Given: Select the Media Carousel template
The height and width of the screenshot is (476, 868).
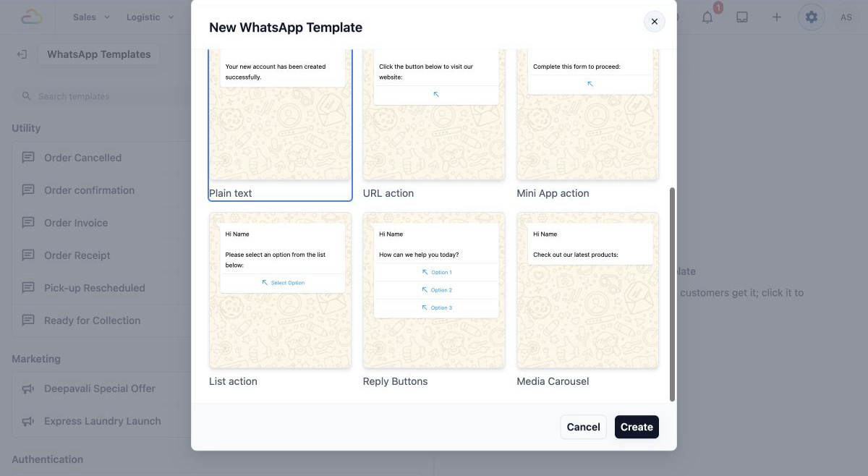Looking at the screenshot, I should tap(587, 299).
